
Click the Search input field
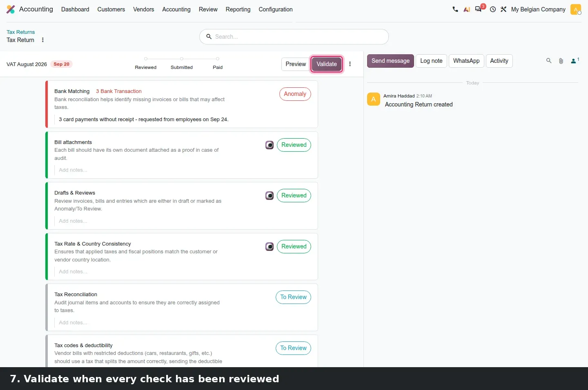pyautogui.click(x=294, y=37)
